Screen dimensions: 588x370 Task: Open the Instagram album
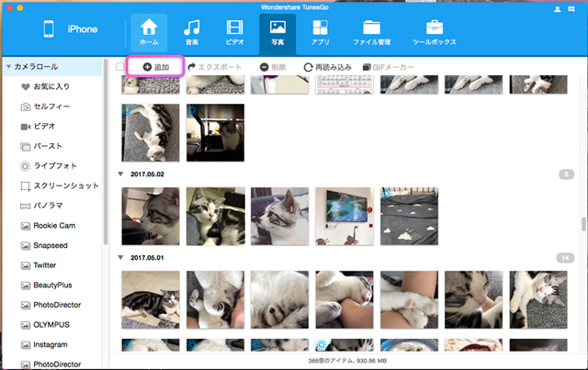(x=51, y=344)
